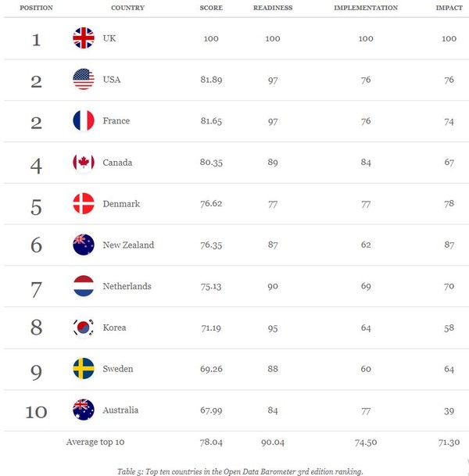Click the Position column header

click(36, 8)
